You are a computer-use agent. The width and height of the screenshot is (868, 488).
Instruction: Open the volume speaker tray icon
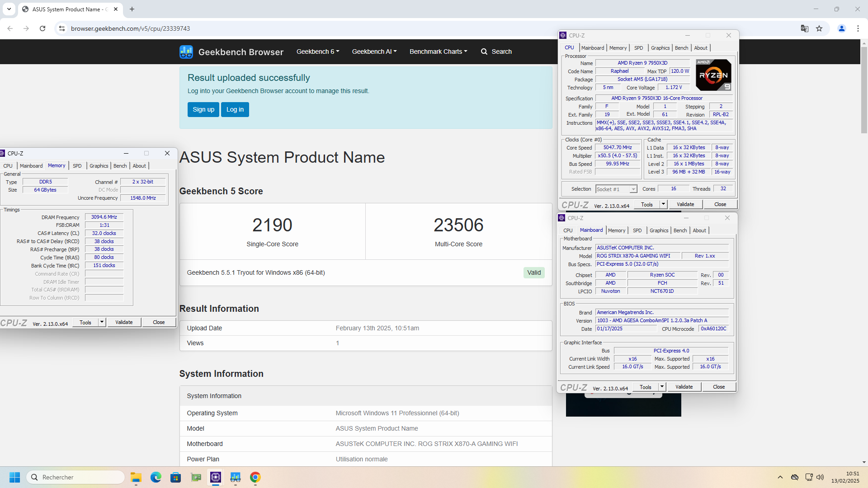pos(821,477)
